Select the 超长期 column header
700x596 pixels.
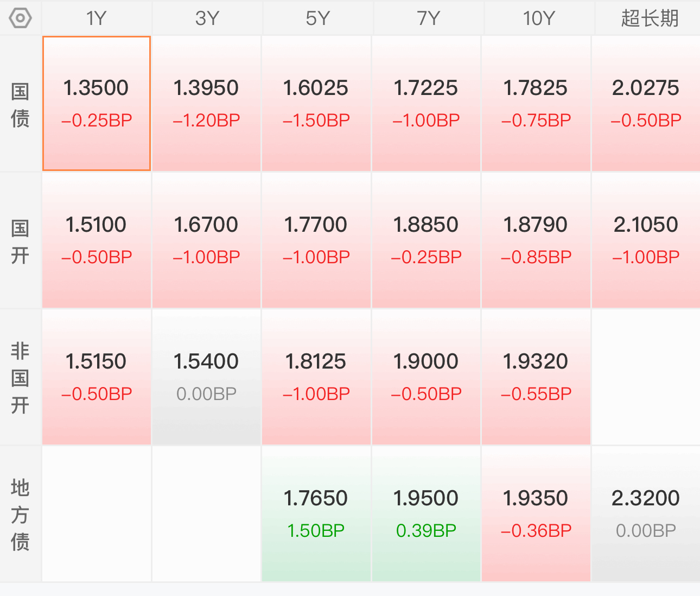[x=648, y=18]
